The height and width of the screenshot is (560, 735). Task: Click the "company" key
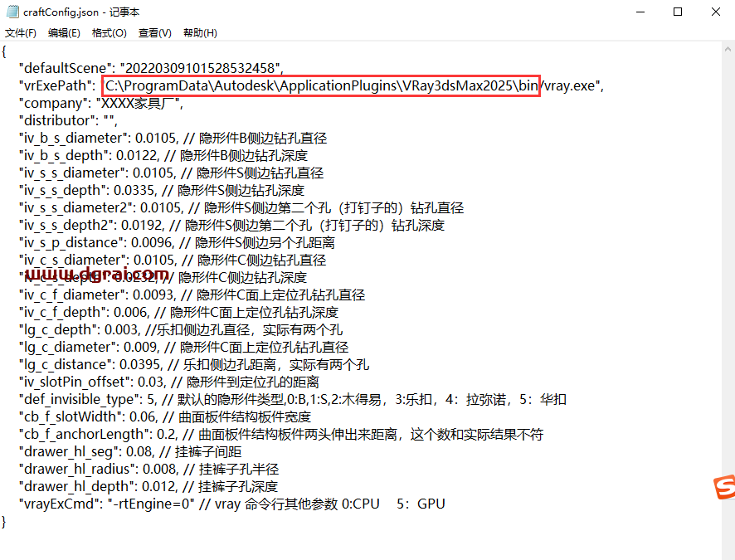(53, 103)
